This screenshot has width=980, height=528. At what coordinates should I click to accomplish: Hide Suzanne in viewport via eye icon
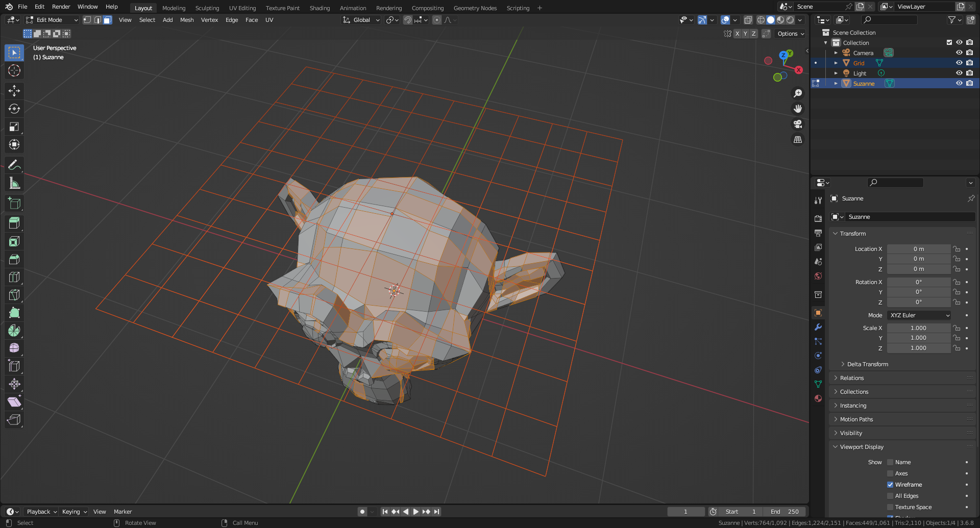click(x=959, y=83)
